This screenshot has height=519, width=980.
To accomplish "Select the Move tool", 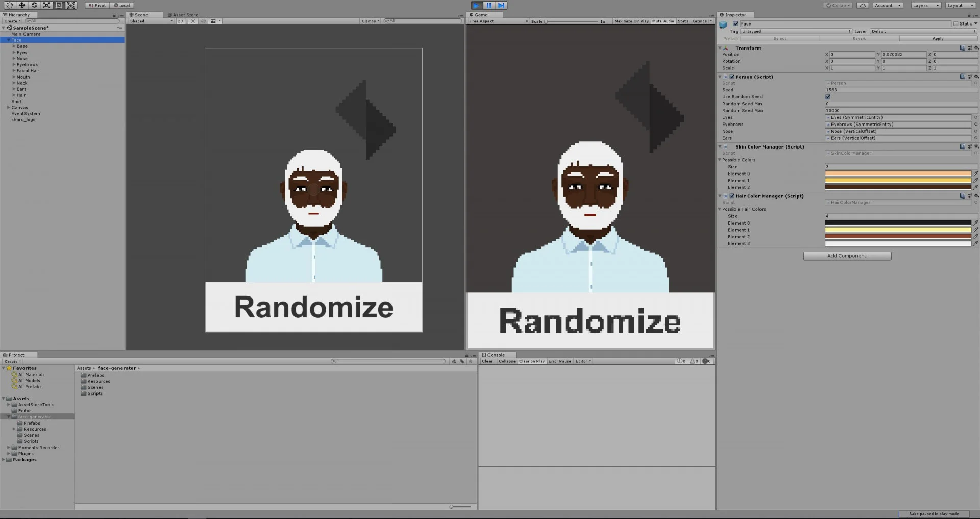I will (x=22, y=5).
